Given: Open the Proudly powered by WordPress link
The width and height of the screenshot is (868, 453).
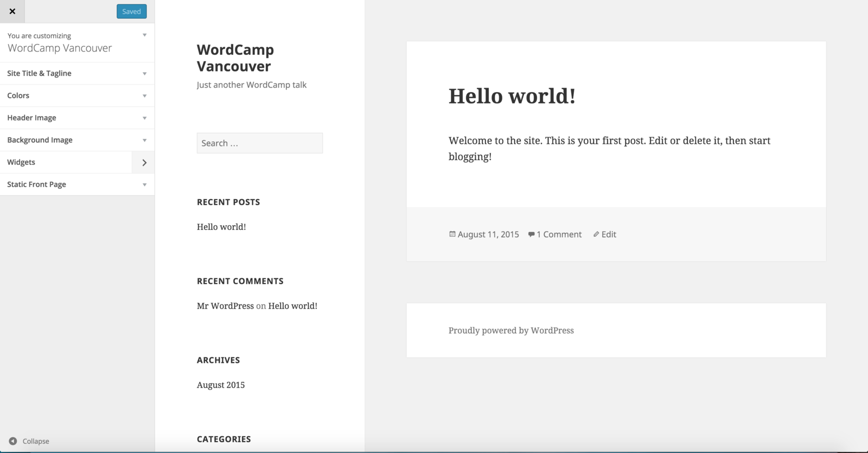Looking at the screenshot, I should (x=511, y=330).
